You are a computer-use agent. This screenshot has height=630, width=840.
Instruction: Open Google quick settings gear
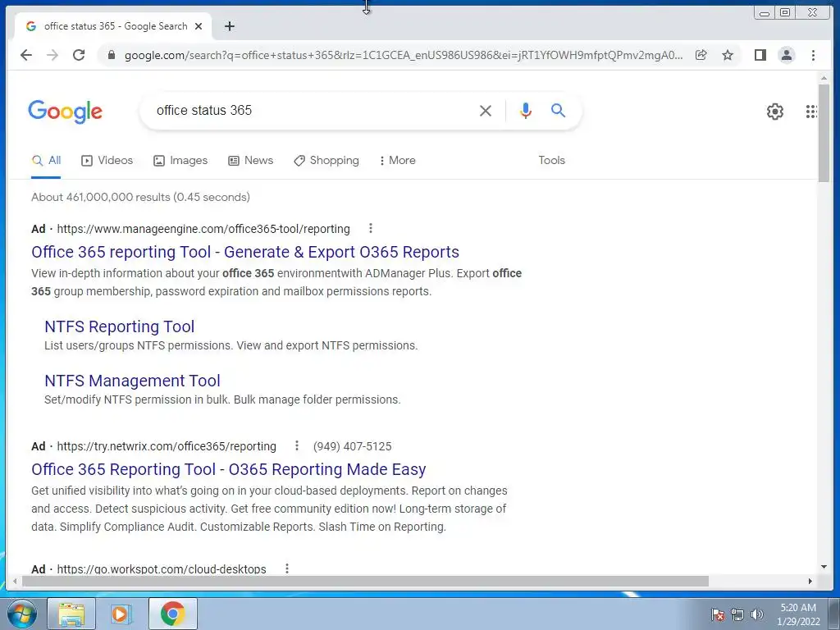pyautogui.click(x=774, y=112)
